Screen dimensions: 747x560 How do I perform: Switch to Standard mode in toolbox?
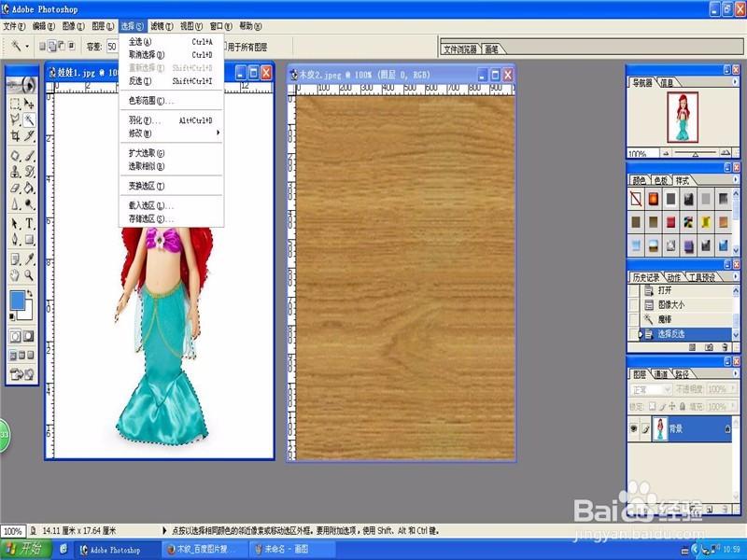pos(15,337)
